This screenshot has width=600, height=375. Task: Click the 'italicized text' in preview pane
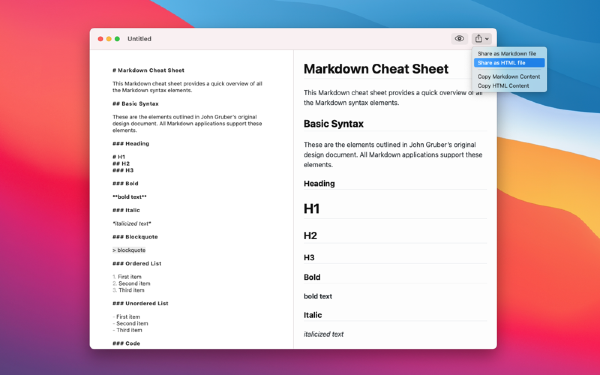[324, 334]
